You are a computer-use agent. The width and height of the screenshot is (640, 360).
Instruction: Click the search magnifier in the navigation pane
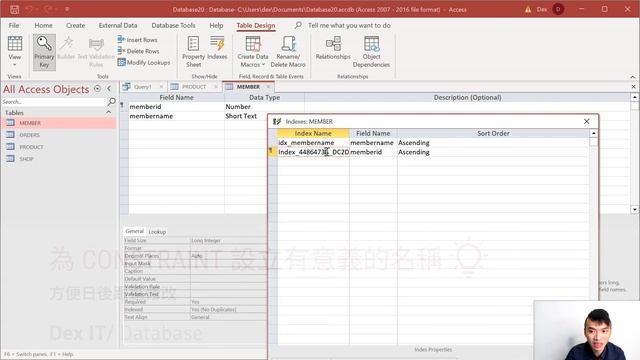(111, 101)
